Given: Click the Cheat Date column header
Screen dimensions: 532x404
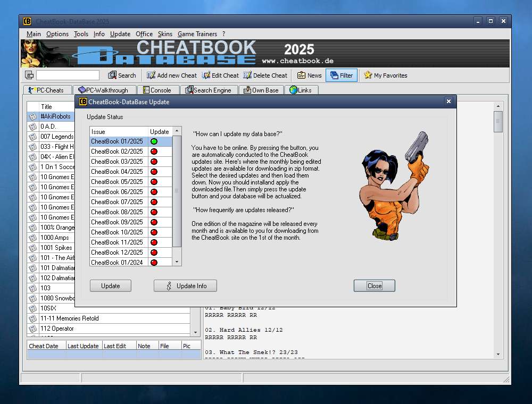Looking at the screenshot, I should click(46, 346).
